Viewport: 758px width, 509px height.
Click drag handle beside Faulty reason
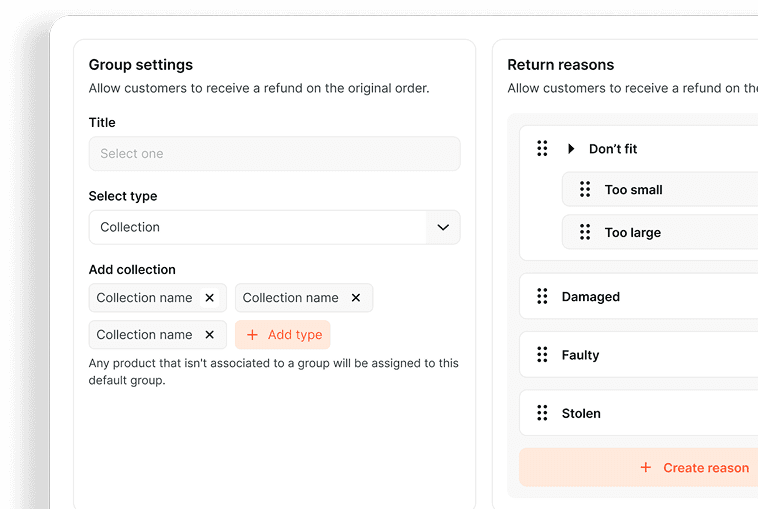[x=542, y=355]
